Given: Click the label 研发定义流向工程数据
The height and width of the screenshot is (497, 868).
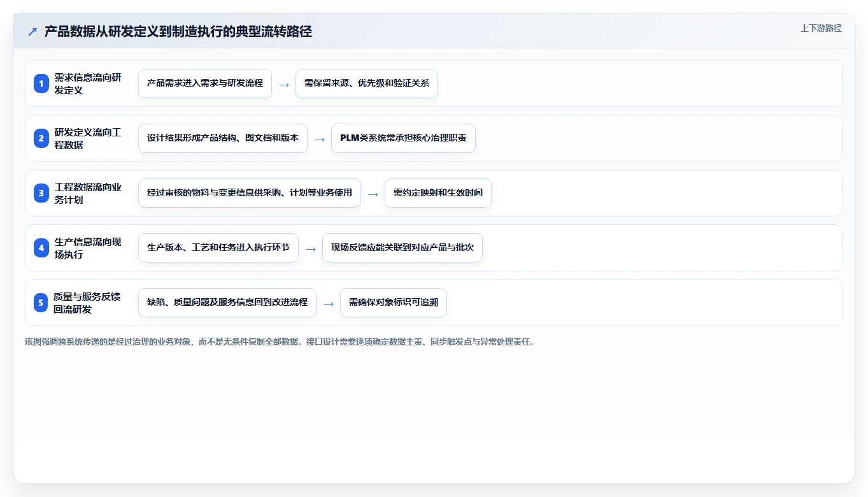Looking at the screenshot, I should click(x=88, y=138).
